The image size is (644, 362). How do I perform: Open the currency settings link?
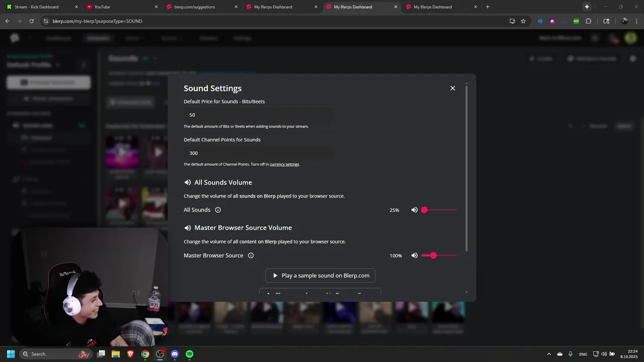pyautogui.click(x=284, y=164)
